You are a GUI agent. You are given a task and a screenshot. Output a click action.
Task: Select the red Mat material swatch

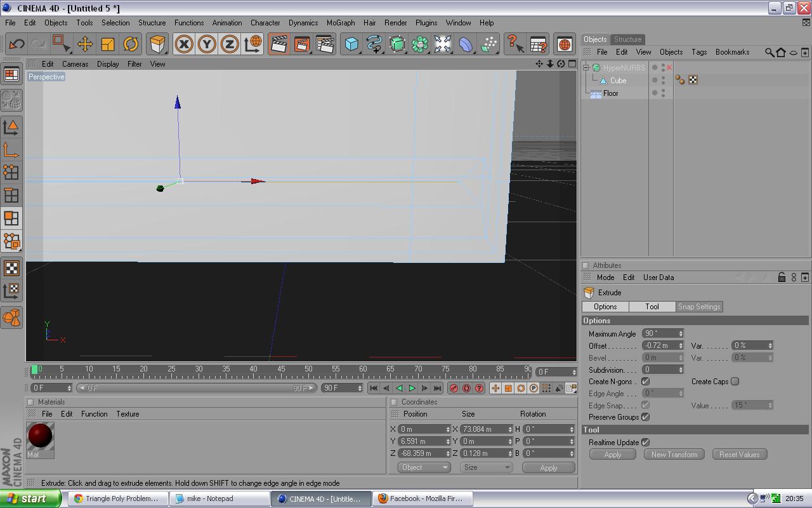pos(40,436)
